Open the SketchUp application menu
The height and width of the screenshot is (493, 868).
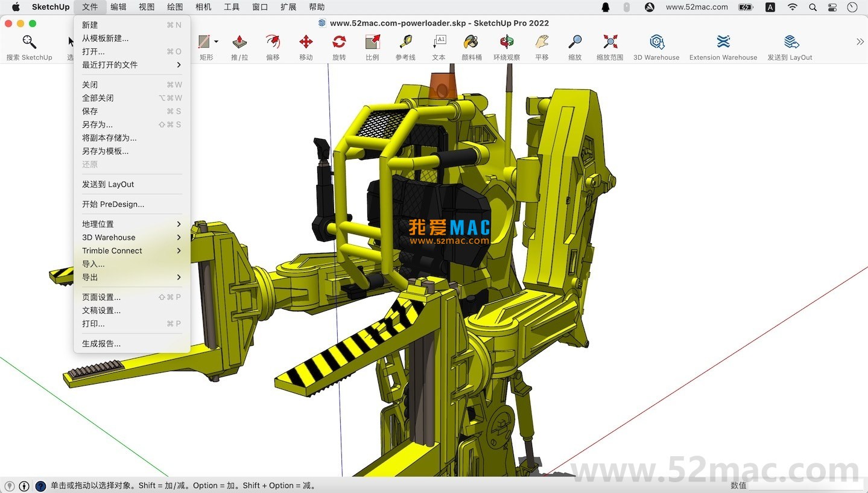(x=51, y=7)
